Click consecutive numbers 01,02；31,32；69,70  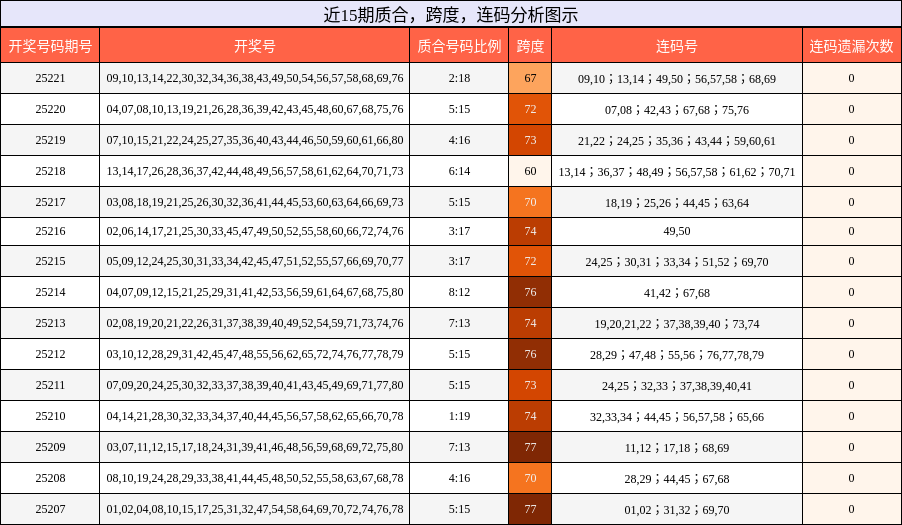point(677,510)
